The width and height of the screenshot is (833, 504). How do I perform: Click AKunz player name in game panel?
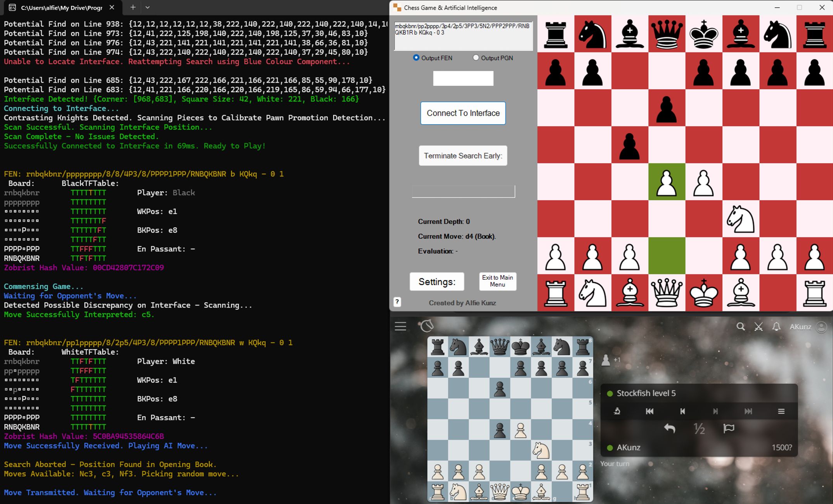tap(629, 447)
